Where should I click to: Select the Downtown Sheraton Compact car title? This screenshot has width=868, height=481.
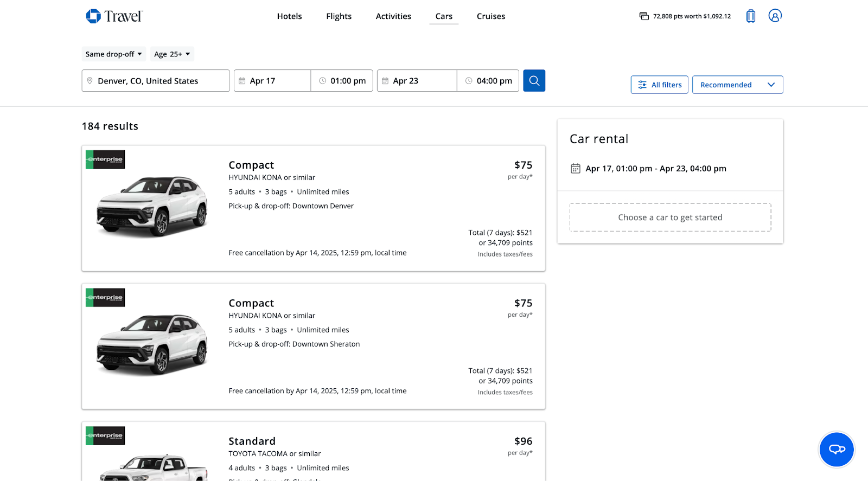coord(251,303)
